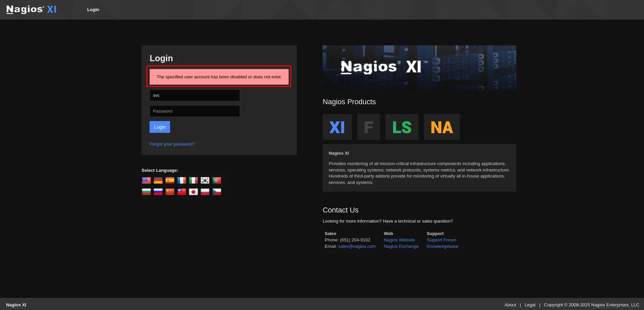Select the Italian flag language
Image resolution: width=644 pixels, height=310 pixels.
tap(193, 181)
